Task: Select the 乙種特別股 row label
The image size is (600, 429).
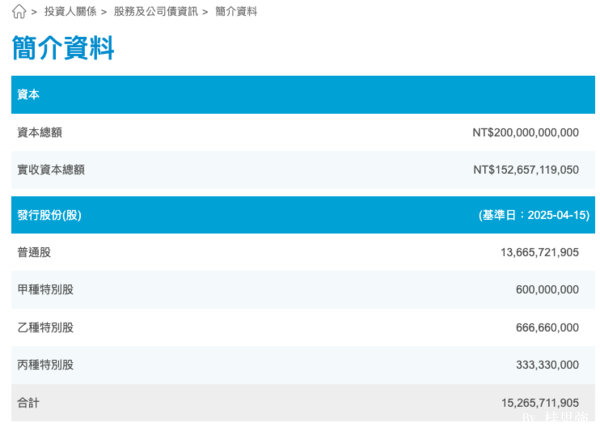Action: 45,327
